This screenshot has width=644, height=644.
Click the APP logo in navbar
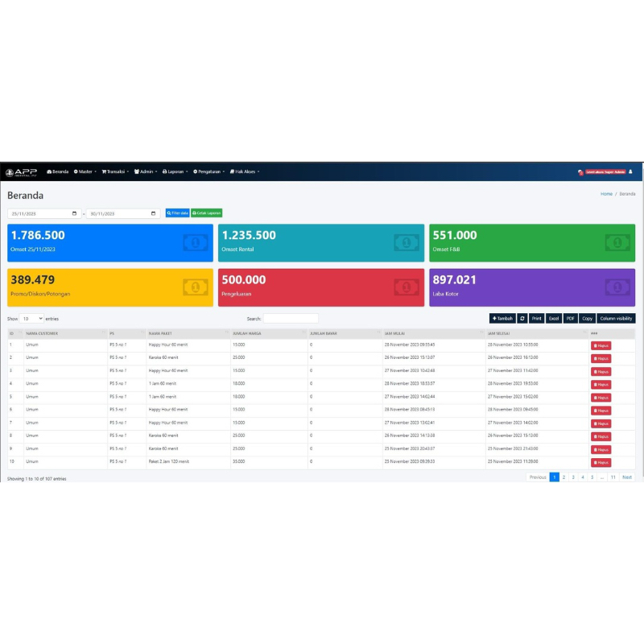point(21,172)
